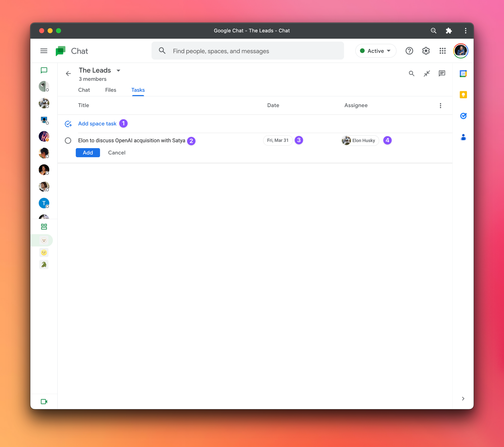Open Google apps grid launcher

click(443, 51)
